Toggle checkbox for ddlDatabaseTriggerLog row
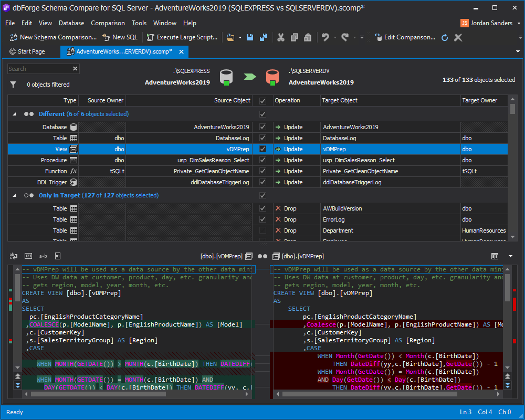This screenshot has height=420, width=525. coord(263,182)
